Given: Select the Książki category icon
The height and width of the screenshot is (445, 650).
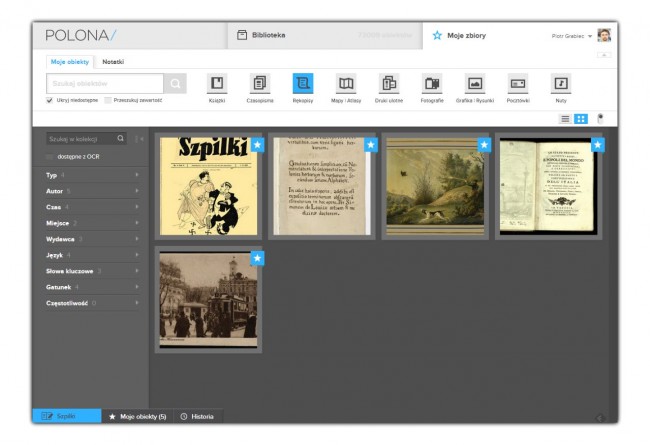Looking at the screenshot, I should tap(217, 83).
